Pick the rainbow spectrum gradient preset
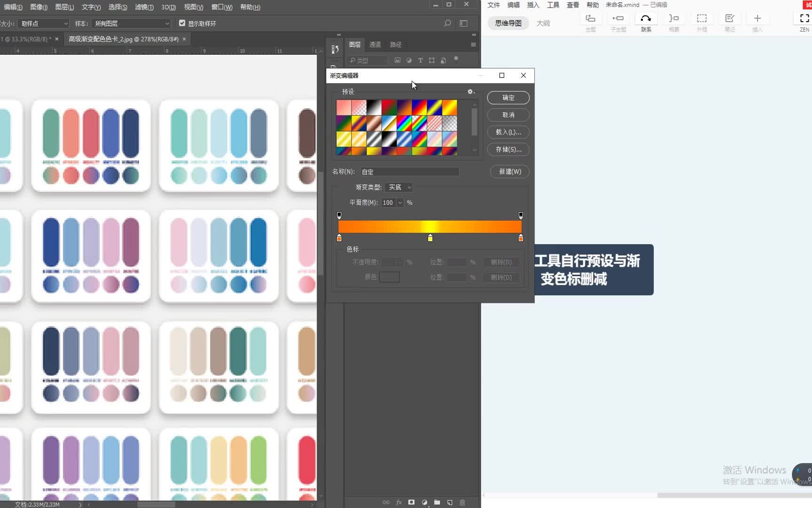 pyautogui.click(x=404, y=123)
